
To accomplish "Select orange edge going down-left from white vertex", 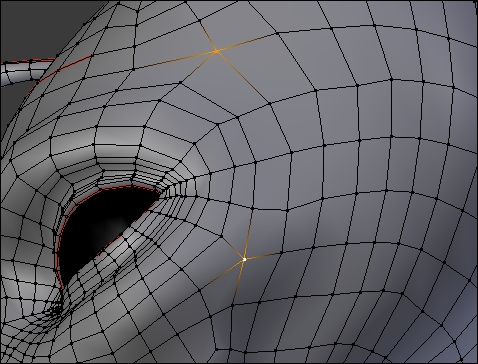I will click(223, 274).
